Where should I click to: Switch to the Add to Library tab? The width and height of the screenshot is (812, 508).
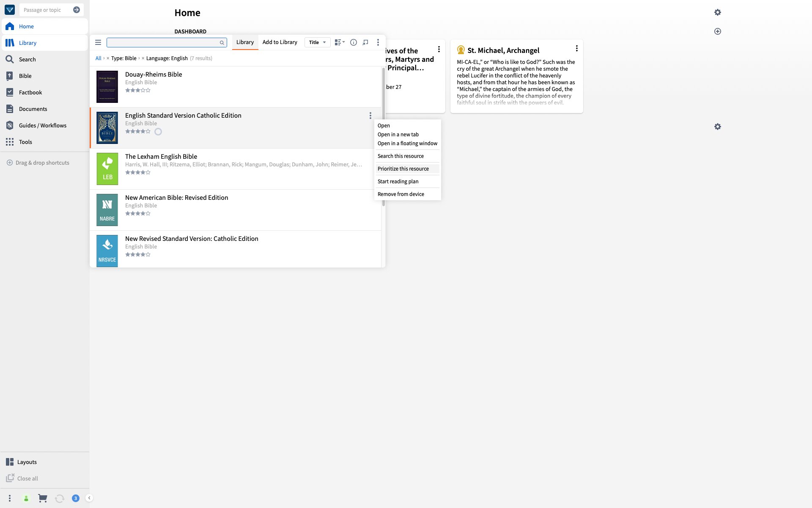point(280,42)
